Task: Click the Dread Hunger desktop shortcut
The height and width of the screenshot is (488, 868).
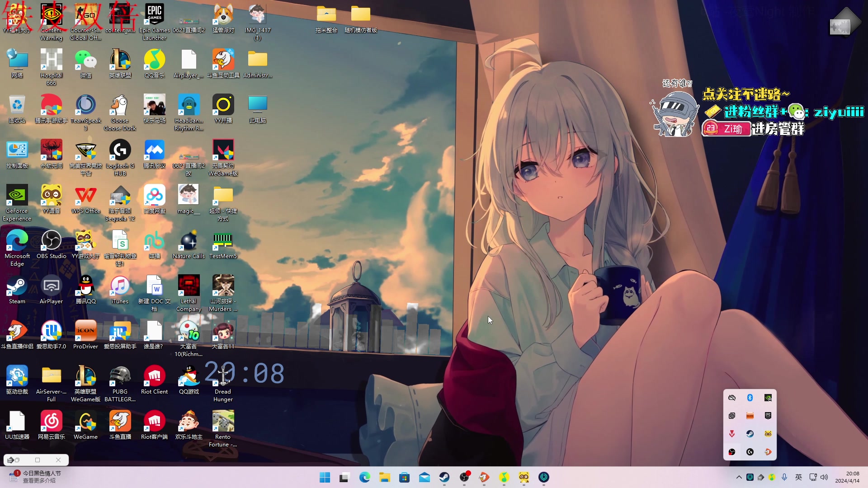Action: point(223,383)
